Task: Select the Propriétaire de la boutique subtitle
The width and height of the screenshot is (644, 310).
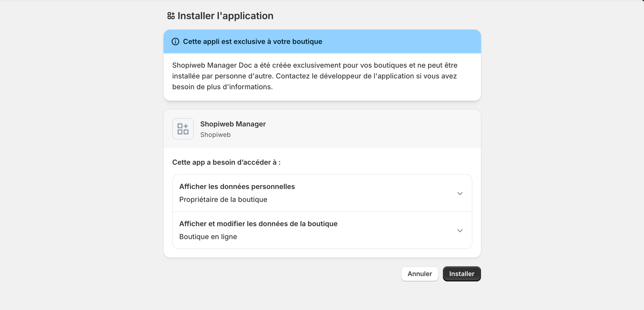Action: pyautogui.click(x=223, y=199)
